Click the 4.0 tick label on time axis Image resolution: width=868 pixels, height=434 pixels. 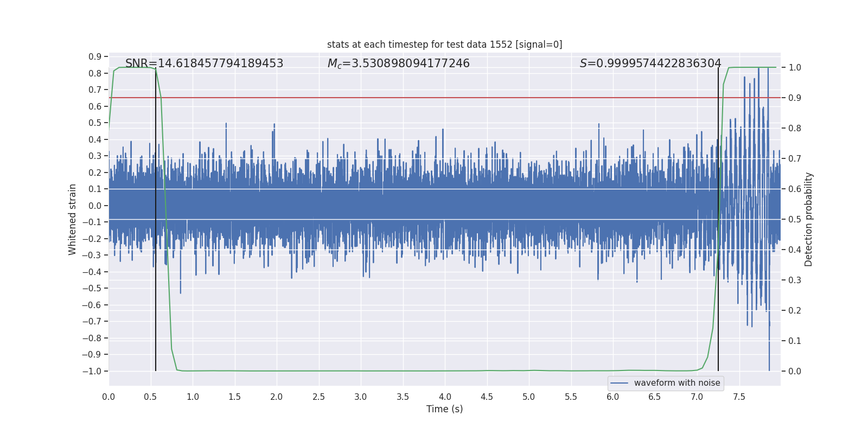[445, 397]
